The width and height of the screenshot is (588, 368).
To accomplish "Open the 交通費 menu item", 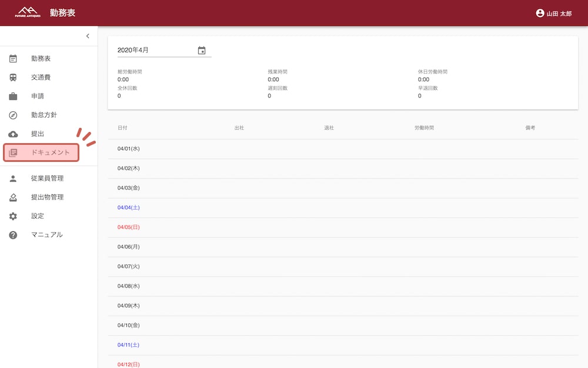I will click(41, 78).
